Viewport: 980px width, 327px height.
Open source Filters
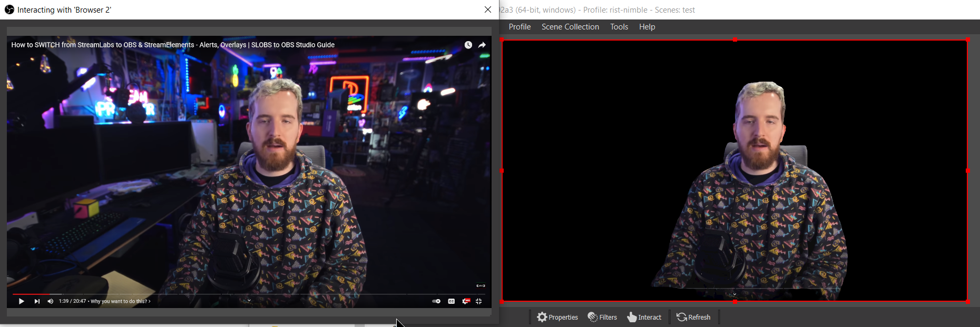(602, 317)
